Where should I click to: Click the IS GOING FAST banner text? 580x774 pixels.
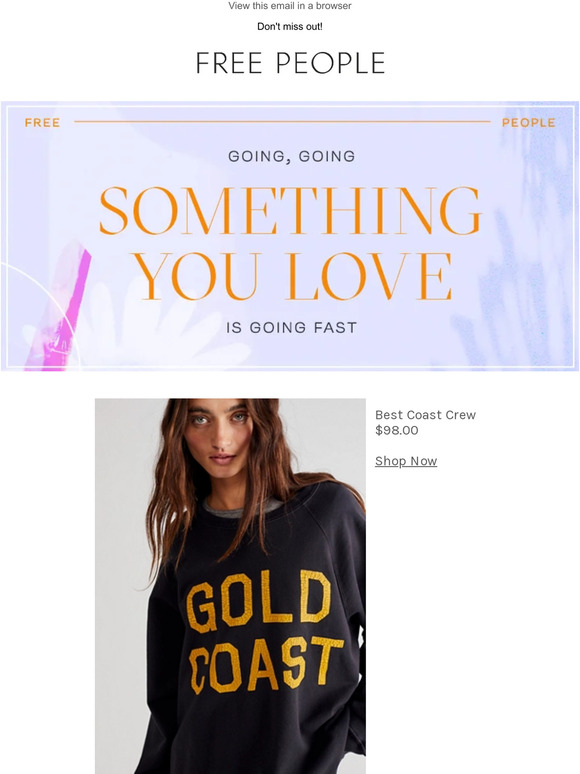[x=291, y=328]
